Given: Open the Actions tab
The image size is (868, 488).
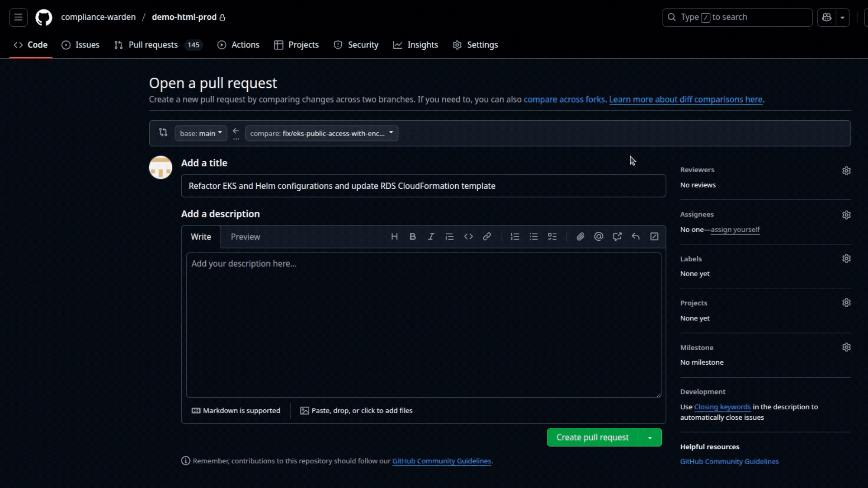Looking at the screenshot, I should tap(238, 45).
